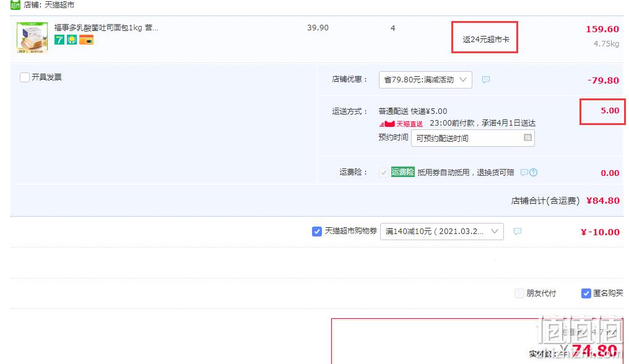Image resolution: width=629 pixels, height=364 pixels.
Task: Click the 店铺: 天猫超市 store name
Action: [x=49, y=5]
